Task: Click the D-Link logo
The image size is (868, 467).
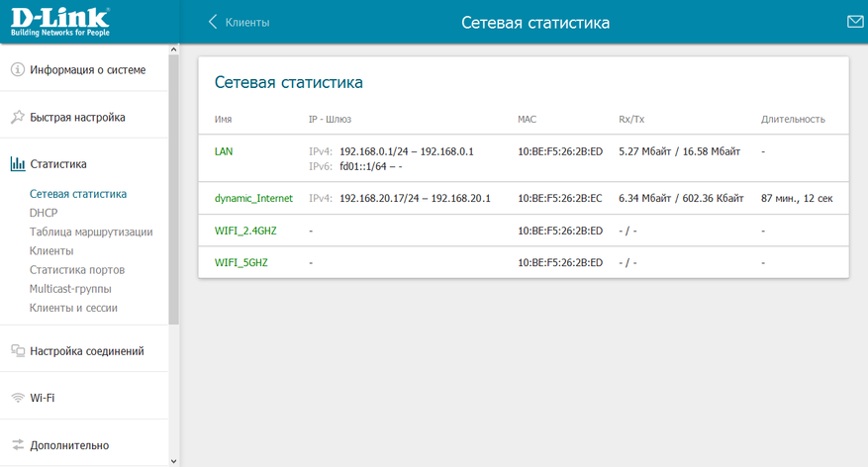Action: click(x=59, y=22)
